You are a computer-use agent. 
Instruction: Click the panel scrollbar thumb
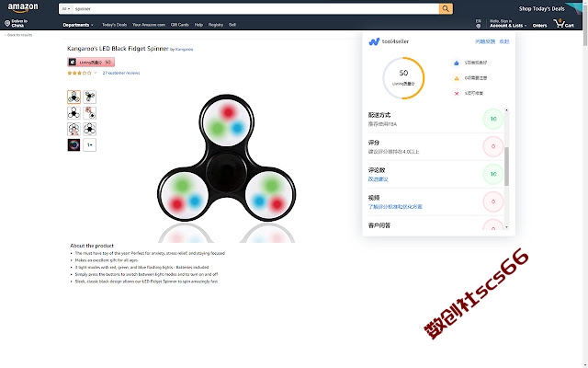click(x=506, y=167)
